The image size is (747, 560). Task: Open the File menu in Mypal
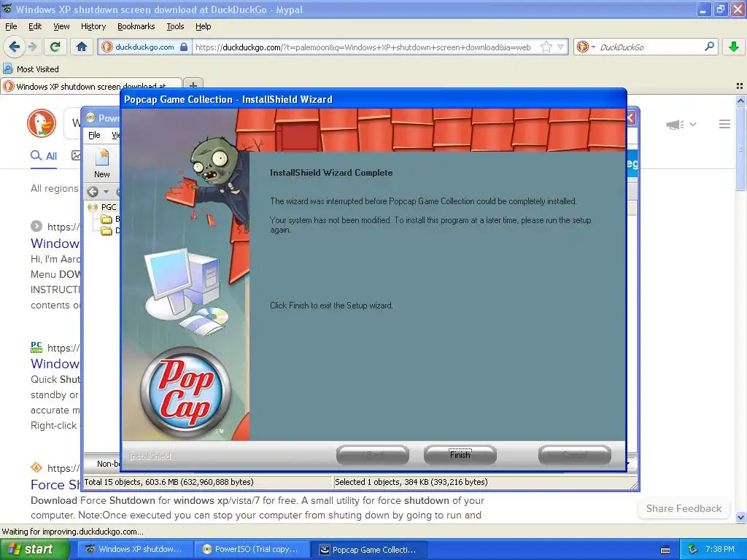(x=11, y=26)
